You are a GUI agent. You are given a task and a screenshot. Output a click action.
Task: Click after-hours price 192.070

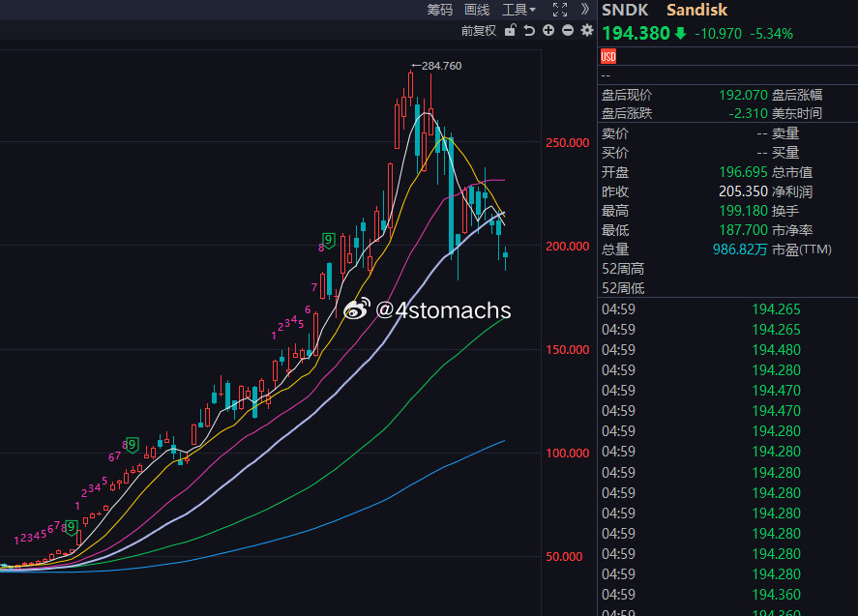pyautogui.click(x=743, y=95)
